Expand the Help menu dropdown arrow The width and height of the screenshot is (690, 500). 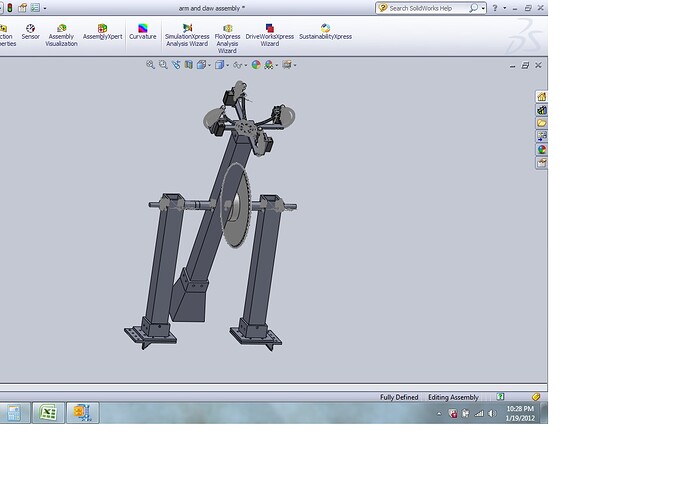coord(505,8)
